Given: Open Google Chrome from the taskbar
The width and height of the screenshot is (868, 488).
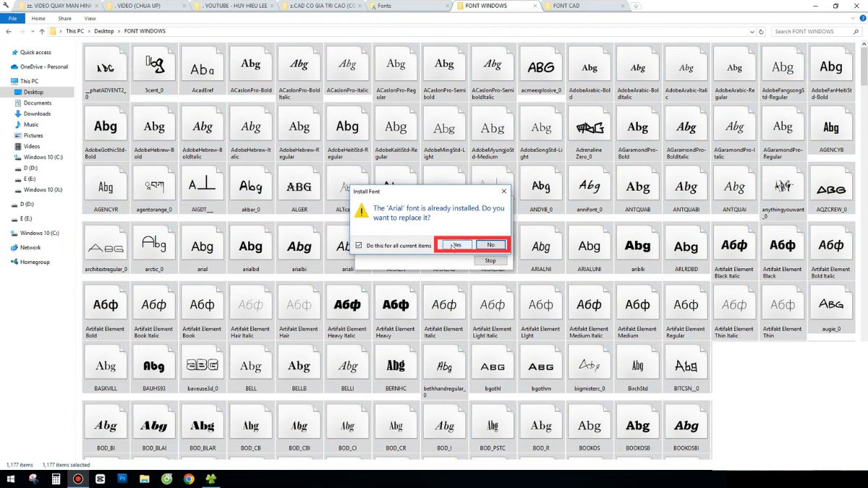Looking at the screenshot, I should pos(189,479).
